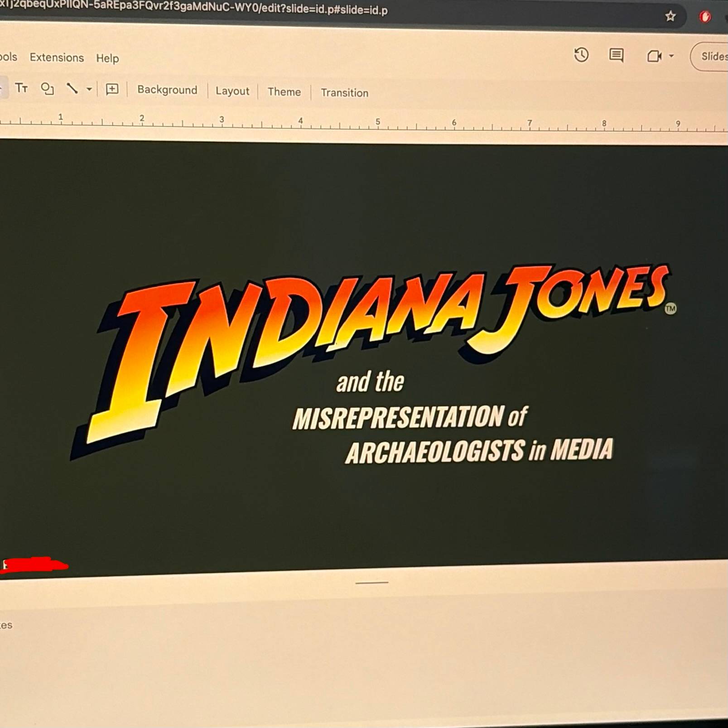The image size is (728, 728).
Task: Click the red browser extension icon
Action: [x=705, y=17]
